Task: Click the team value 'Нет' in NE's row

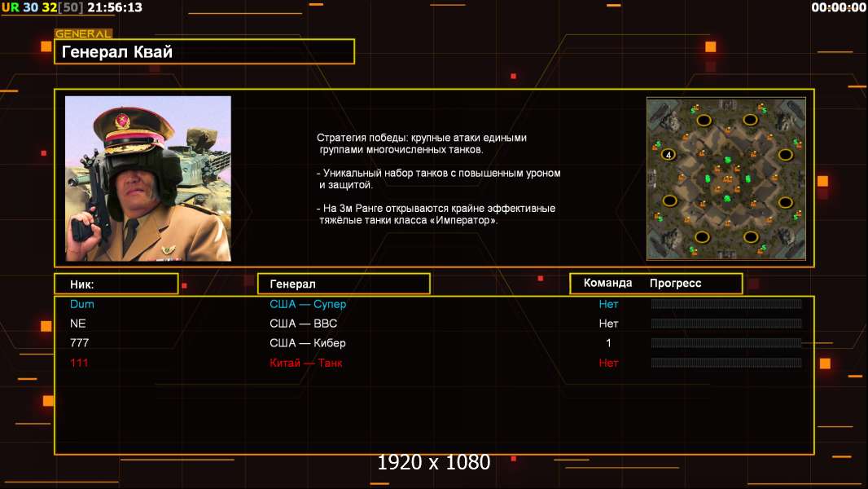Action: coord(608,324)
